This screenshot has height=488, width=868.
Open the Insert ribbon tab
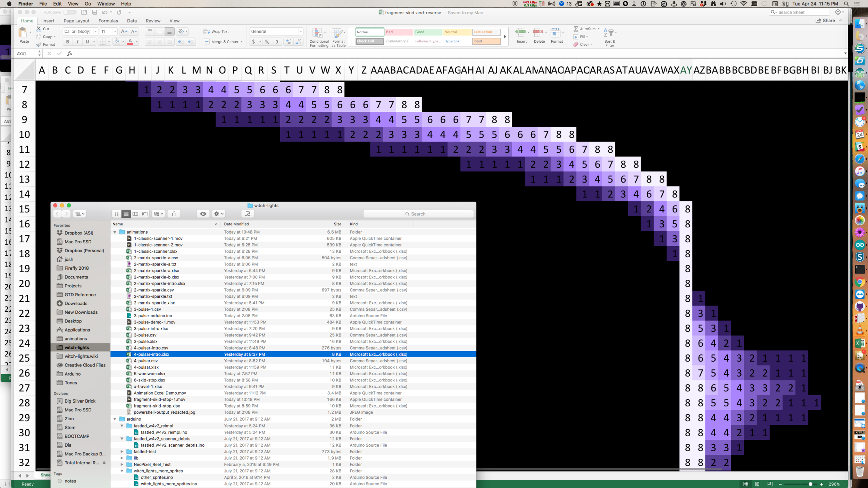click(48, 21)
